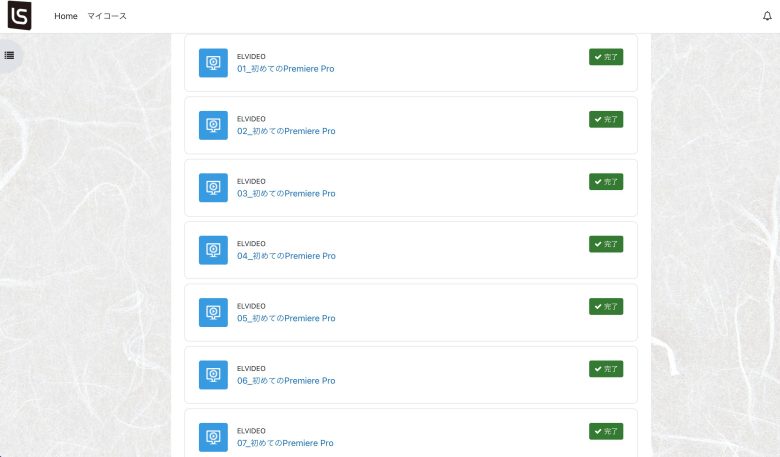Viewport: 780px width, 457px height.
Task: Open the notifications bell
Action: [x=767, y=16]
